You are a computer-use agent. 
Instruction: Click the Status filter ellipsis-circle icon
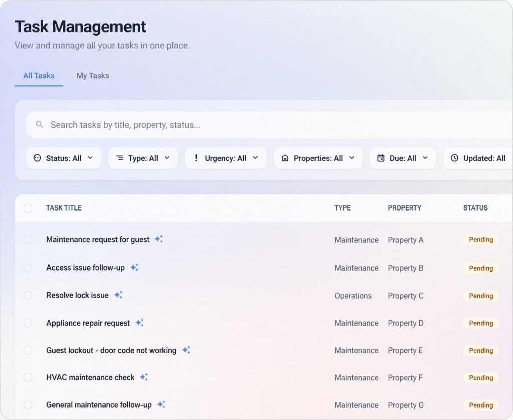pos(37,158)
